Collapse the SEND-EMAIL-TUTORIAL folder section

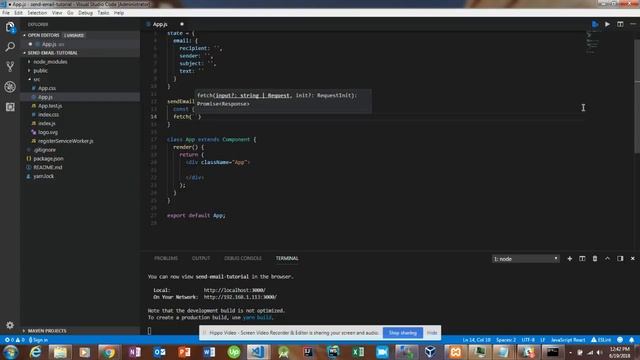pos(52,53)
